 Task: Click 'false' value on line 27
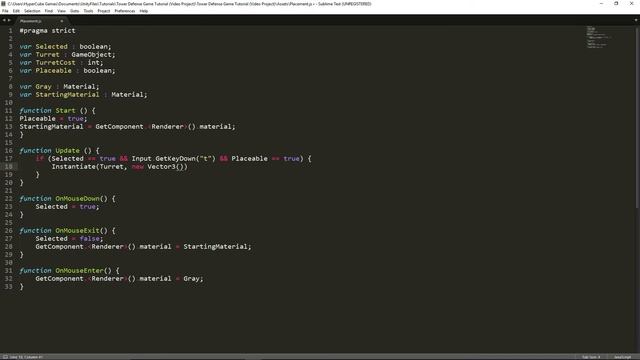[x=89, y=239]
